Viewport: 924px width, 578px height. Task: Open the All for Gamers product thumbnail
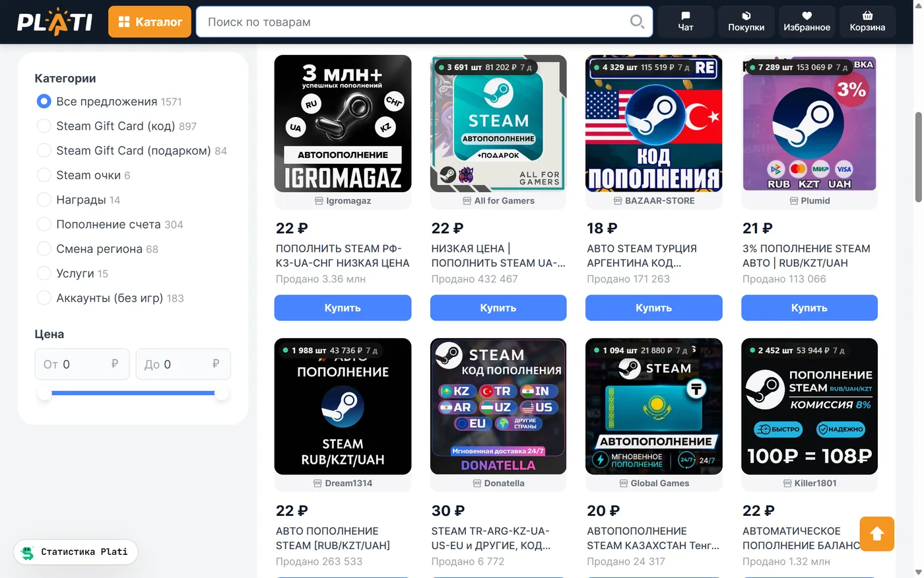point(498,124)
